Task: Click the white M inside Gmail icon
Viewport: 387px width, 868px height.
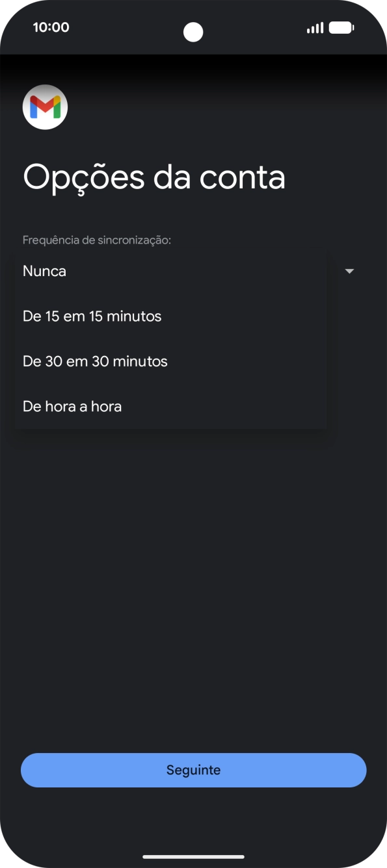Action: click(x=45, y=107)
